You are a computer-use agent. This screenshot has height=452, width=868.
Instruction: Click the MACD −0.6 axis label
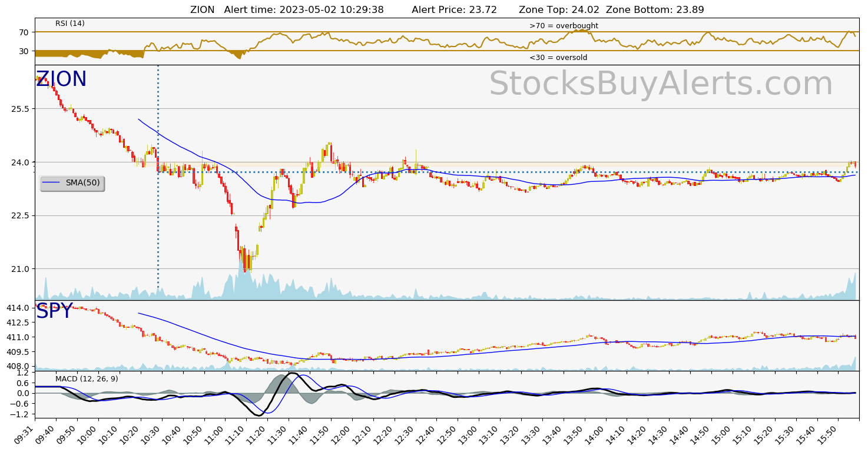coord(20,404)
